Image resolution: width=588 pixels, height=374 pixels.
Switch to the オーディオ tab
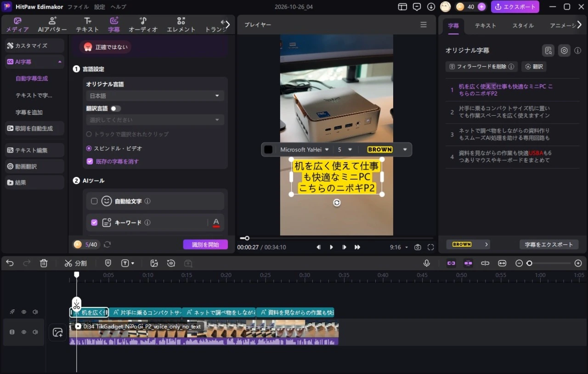[143, 25]
